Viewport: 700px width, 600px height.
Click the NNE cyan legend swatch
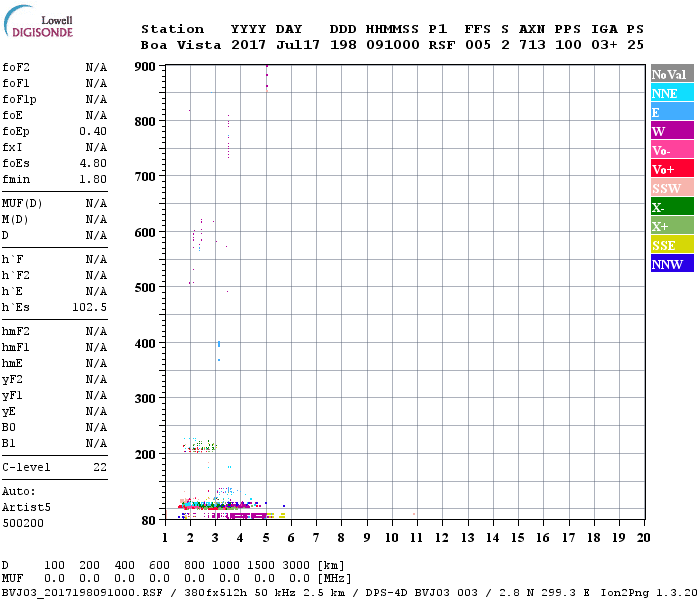tap(671, 93)
